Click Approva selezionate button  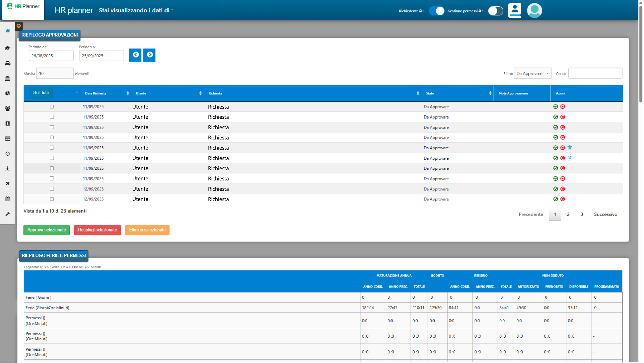coord(47,230)
